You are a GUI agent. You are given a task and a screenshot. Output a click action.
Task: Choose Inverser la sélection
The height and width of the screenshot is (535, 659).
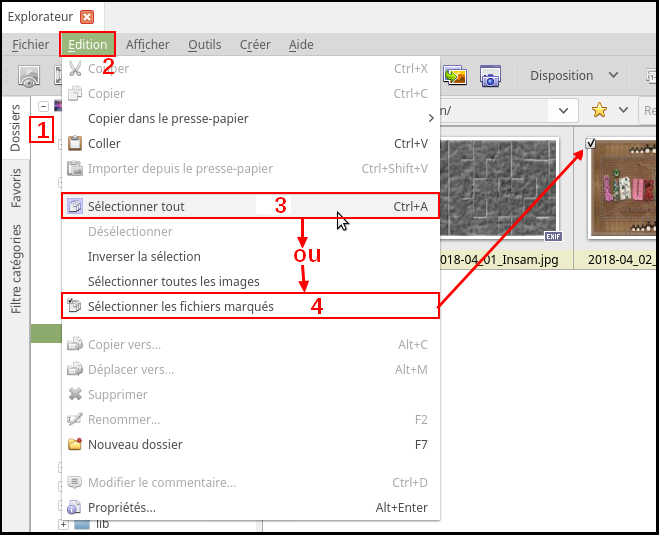click(250, 256)
